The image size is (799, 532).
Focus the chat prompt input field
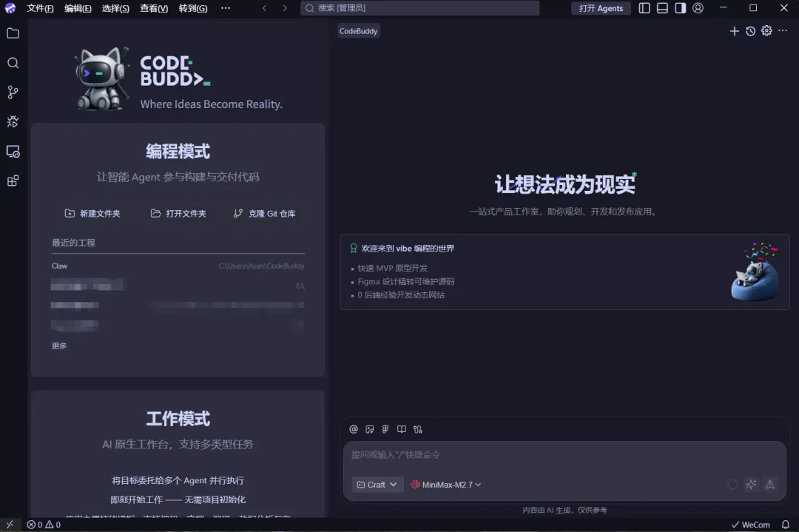pos(564,455)
